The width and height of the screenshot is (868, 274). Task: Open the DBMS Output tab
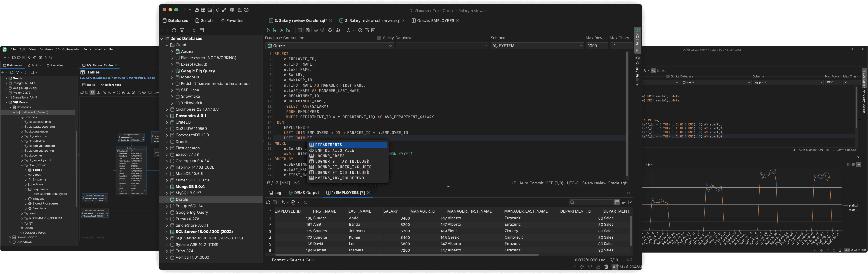pyautogui.click(x=304, y=193)
